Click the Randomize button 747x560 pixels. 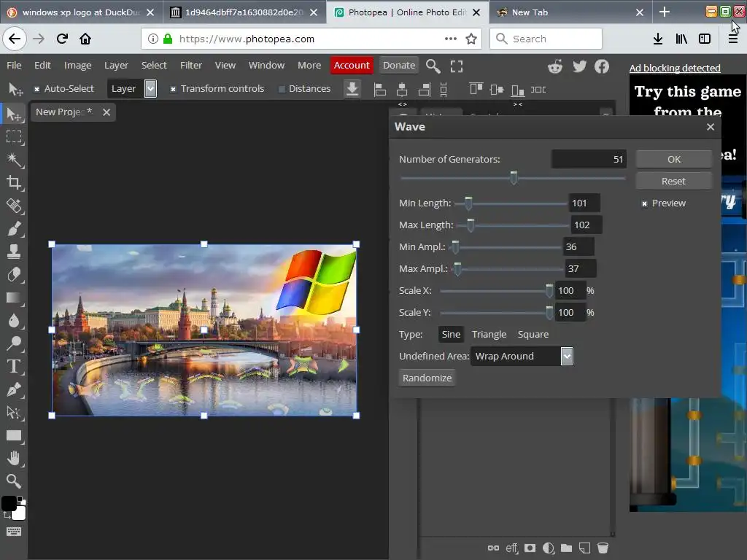coord(427,378)
